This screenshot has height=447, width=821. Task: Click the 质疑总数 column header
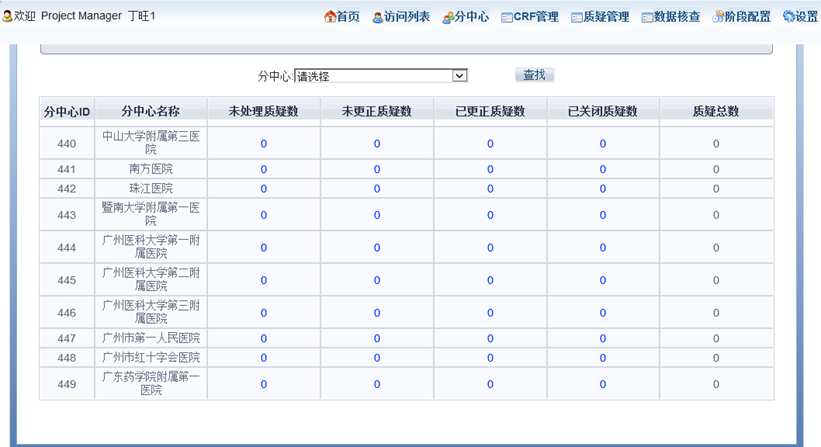click(716, 111)
